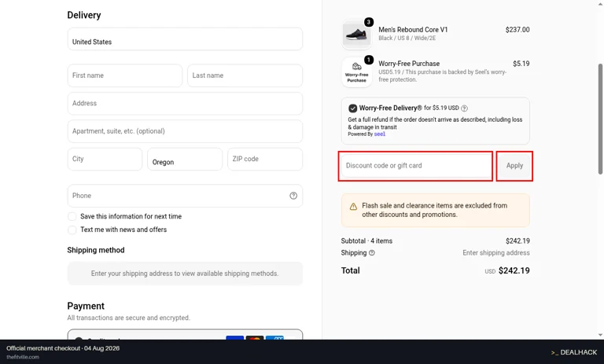The image size is (604, 364).
Task: Uncheck the Worry-Free Delivery checkbox
Action: (x=352, y=108)
